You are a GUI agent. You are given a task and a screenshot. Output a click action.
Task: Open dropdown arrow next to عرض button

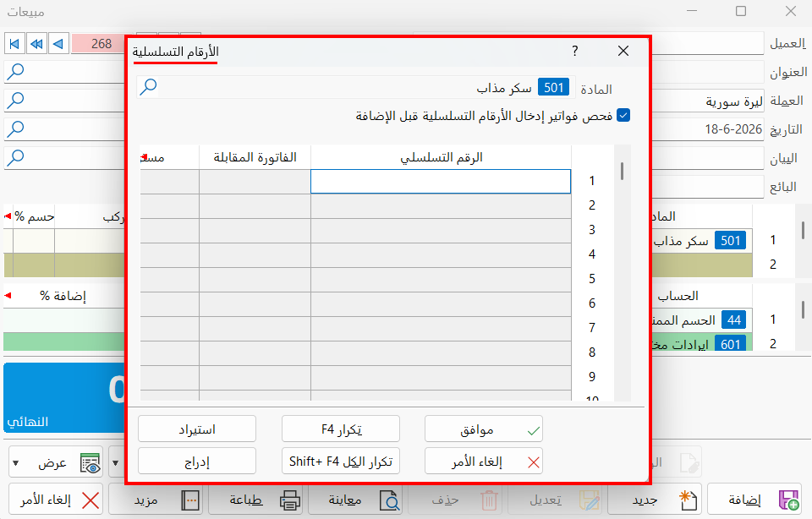116,462
